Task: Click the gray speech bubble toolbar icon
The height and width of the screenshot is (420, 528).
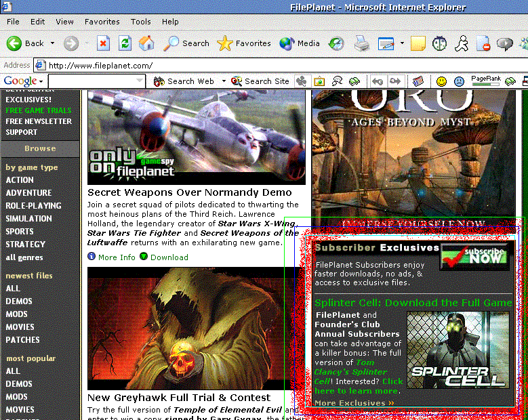Action: pos(504,44)
